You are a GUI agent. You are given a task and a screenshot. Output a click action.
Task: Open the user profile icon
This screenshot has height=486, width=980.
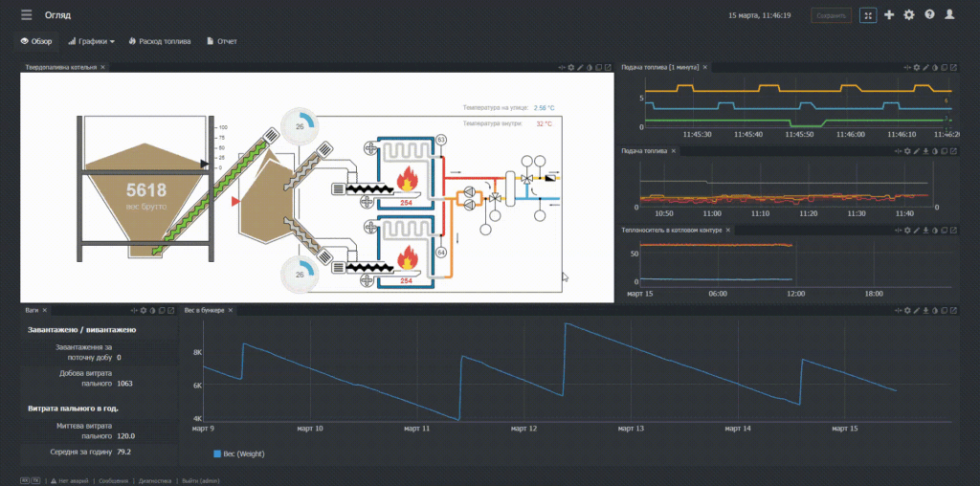click(x=949, y=15)
